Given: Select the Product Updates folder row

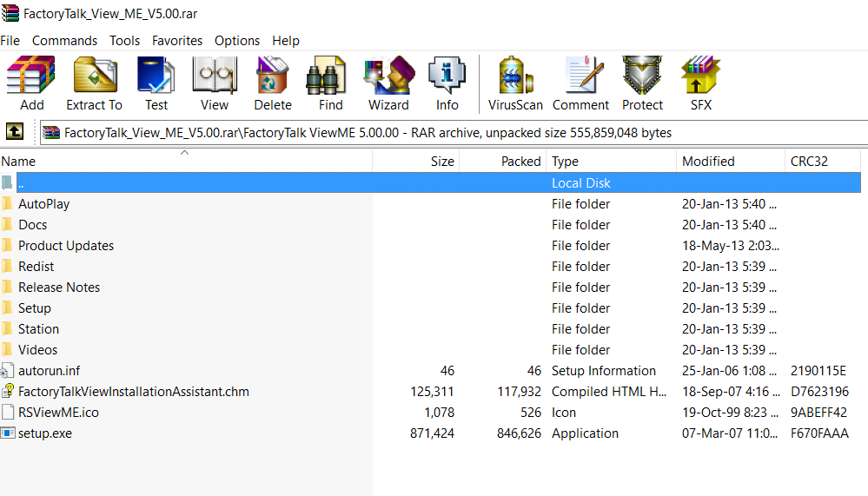Looking at the screenshot, I should (x=431, y=245).
